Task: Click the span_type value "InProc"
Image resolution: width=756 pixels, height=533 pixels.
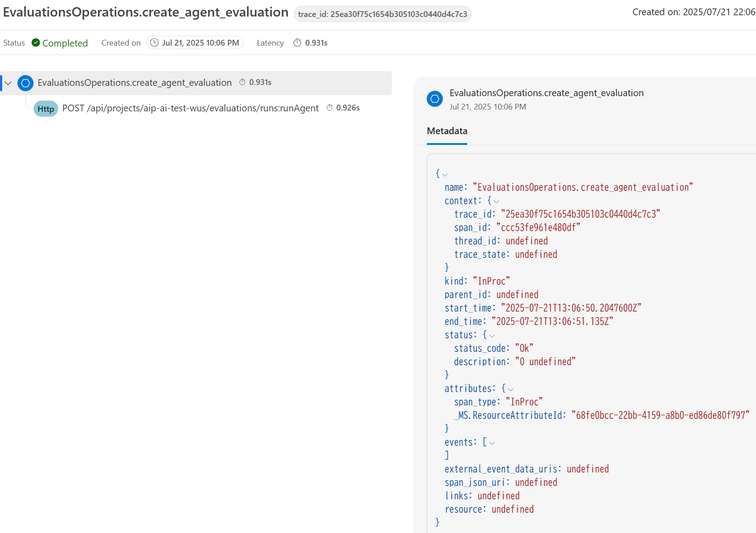Action: pyautogui.click(x=524, y=402)
